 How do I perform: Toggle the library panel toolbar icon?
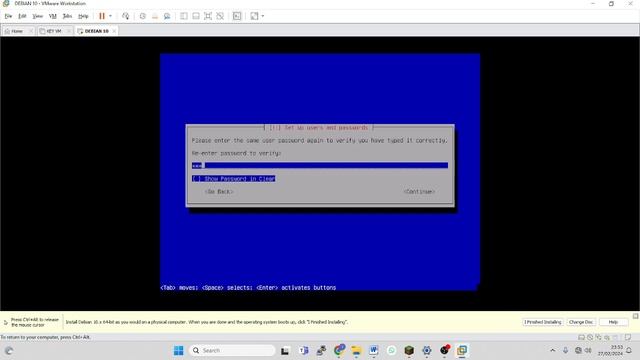click(x=184, y=16)
